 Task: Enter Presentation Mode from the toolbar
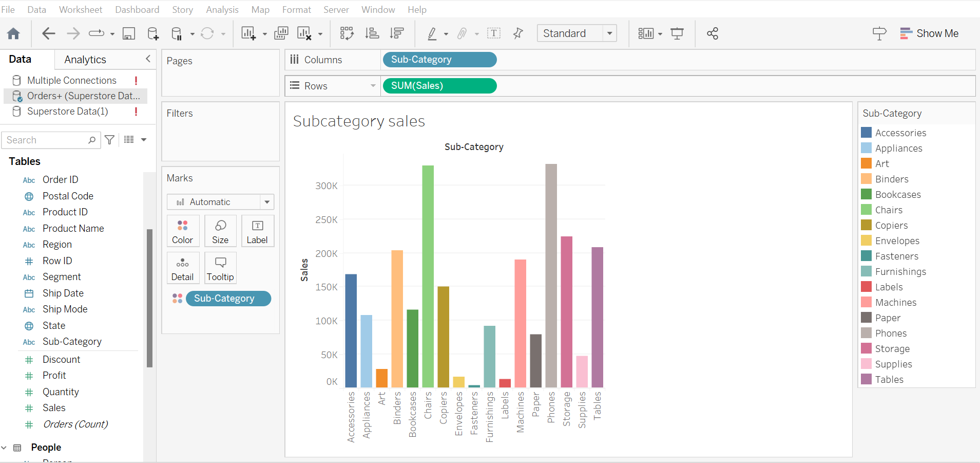[x=678, y=33]
